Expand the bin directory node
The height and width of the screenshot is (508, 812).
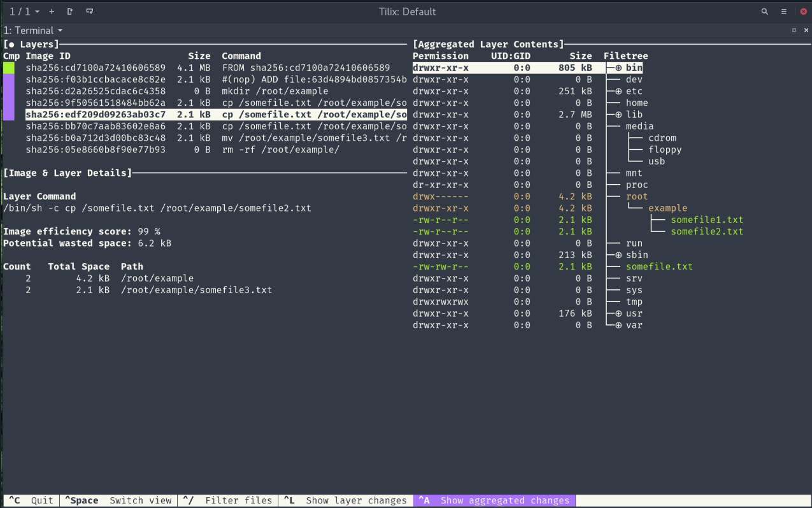(x=618, y=68)
